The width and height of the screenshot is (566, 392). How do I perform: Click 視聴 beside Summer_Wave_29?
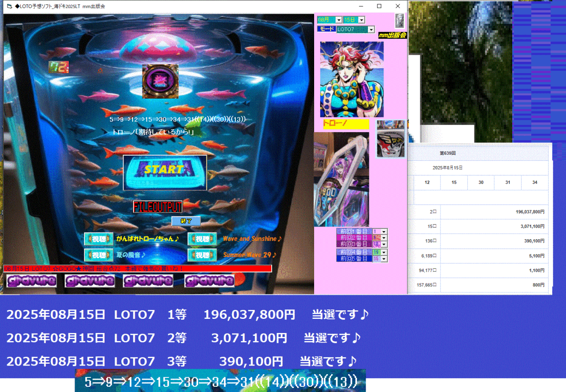201,255
